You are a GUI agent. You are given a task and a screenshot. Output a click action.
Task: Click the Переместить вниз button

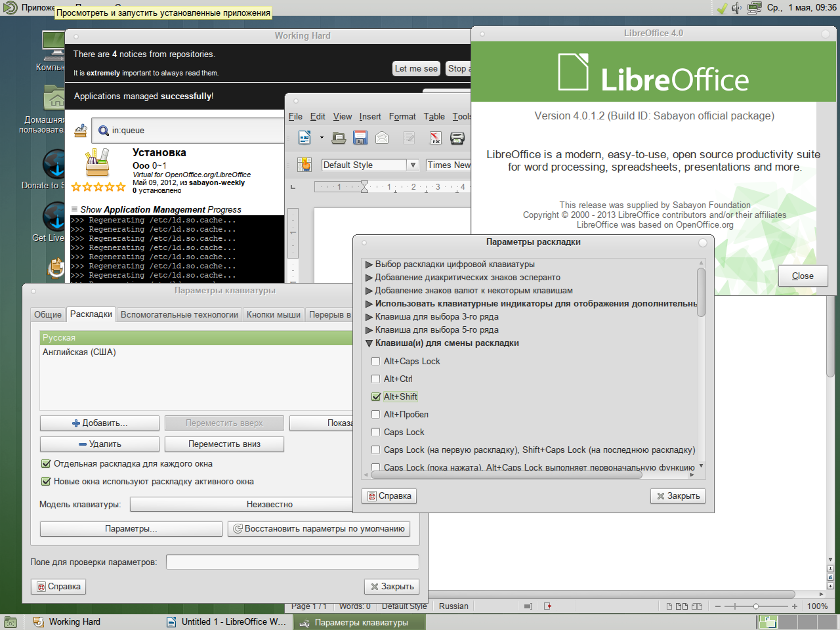point(224,444)
